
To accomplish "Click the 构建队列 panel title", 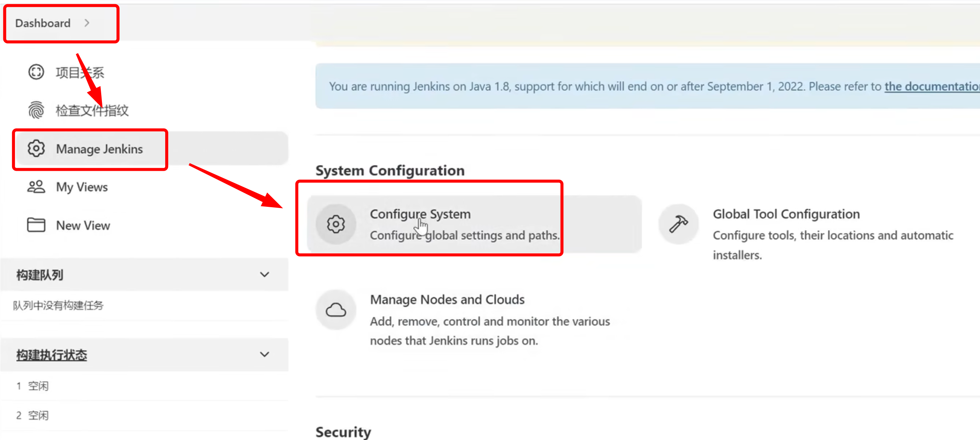I will pyautogui.click(x=40, y=275).
